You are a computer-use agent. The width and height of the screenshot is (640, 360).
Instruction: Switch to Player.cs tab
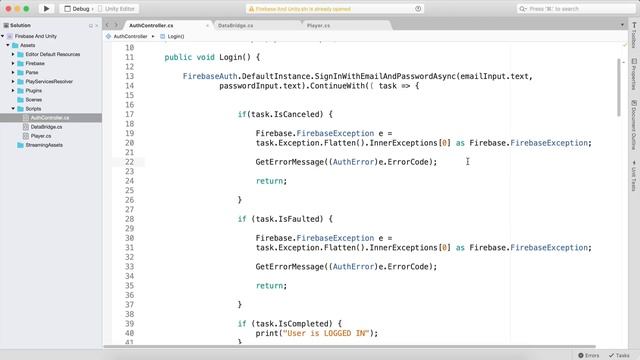point(318,25)
